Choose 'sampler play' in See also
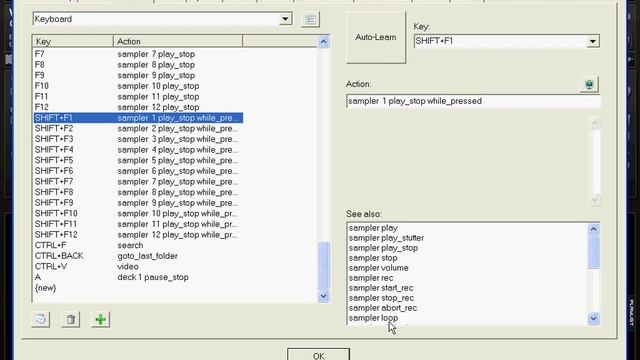 coord(373,228)
